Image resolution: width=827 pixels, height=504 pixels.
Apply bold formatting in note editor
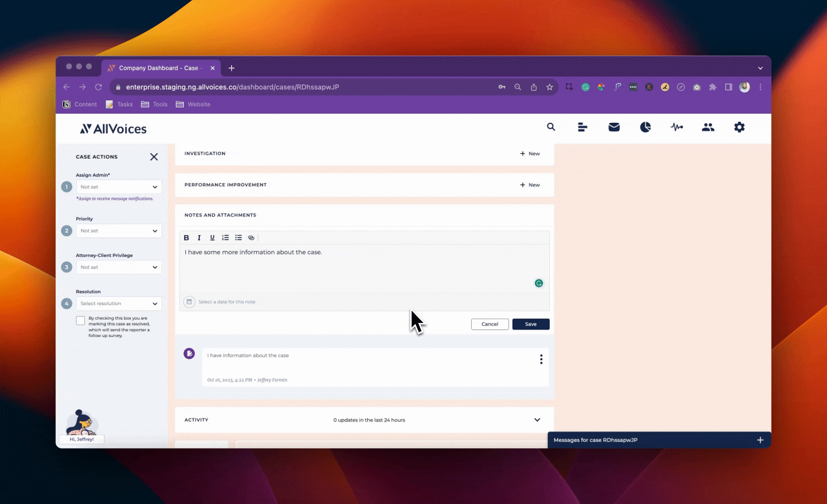tap(186, 238)
